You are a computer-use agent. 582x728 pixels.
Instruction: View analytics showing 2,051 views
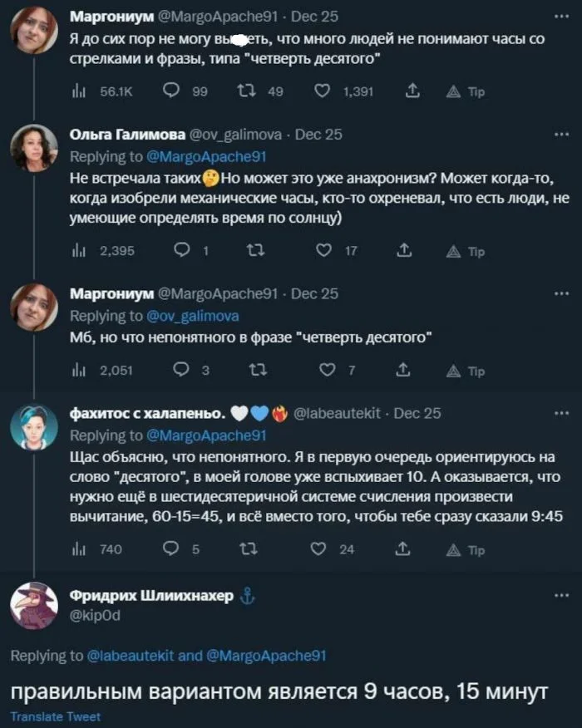[81, 371]
